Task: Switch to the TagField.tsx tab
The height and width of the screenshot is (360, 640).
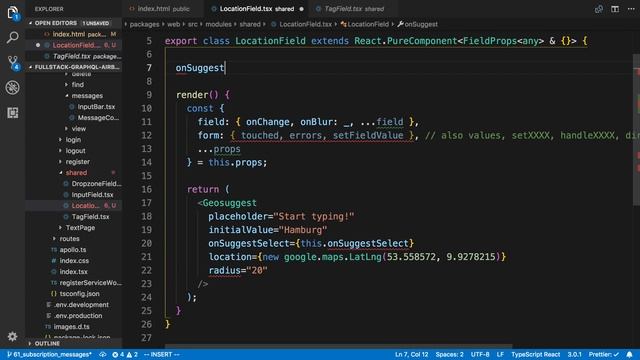Action: [x=353, y=9]
